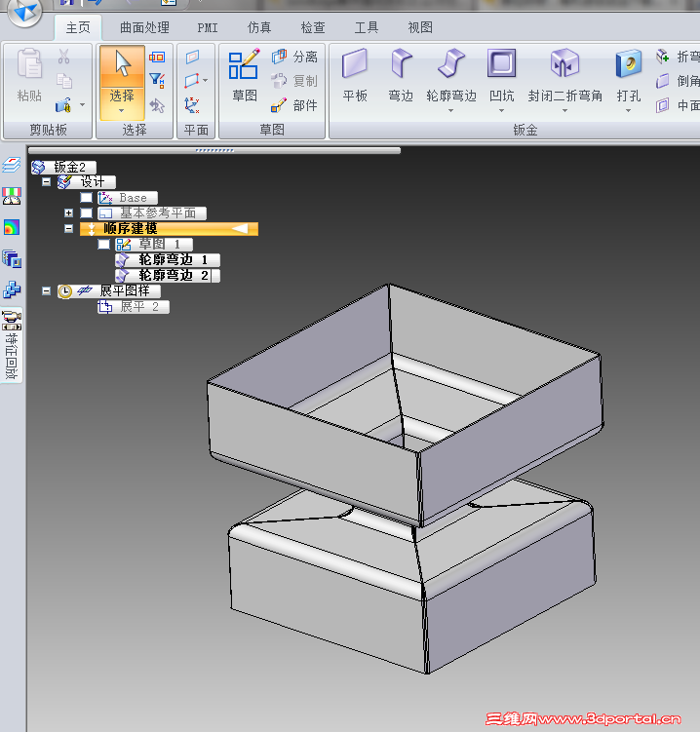Start a new Sketch (草图)
700x732 pixels.
245,75
